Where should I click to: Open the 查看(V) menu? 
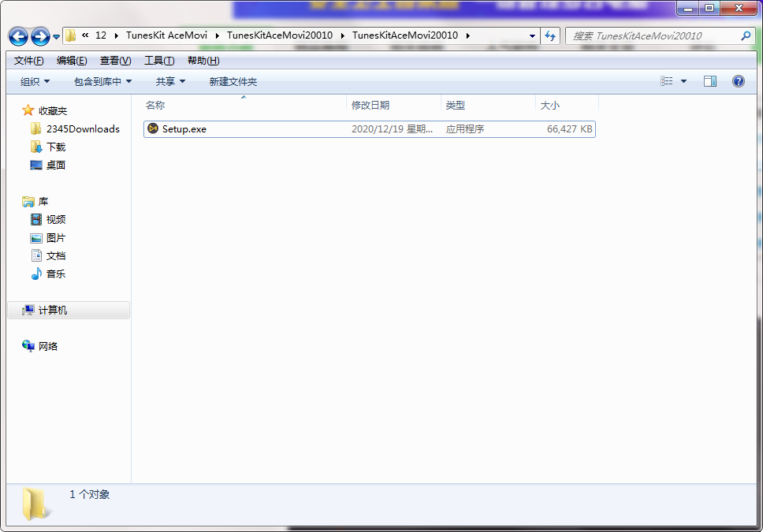pos(115,61)
